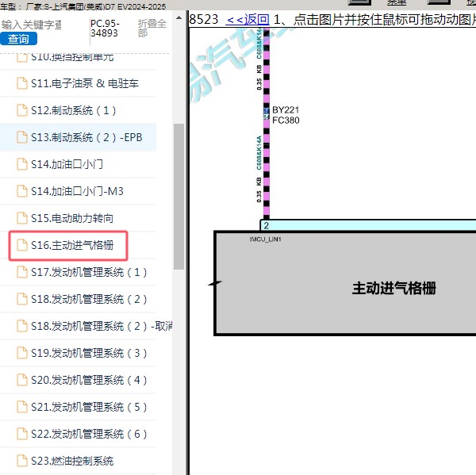Click document icon beside S21.发动机管理系统（5）
476x475 pixels.
click(22, 408)
